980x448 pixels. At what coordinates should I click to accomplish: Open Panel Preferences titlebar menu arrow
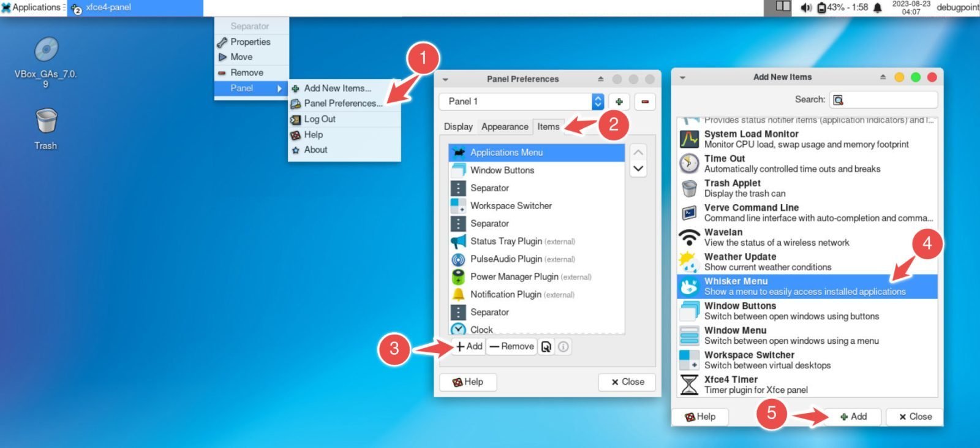445,79
